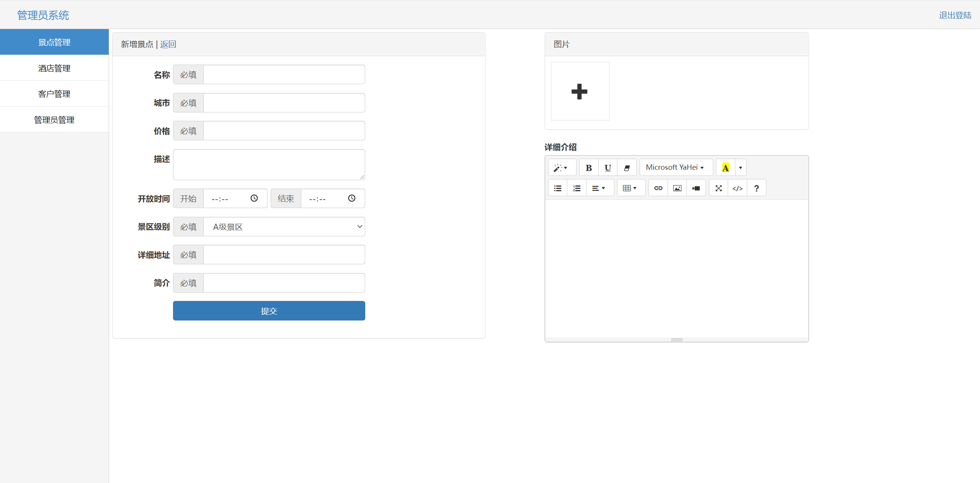Click the yellow highlighted A color button
Screen dimensions: 980x483
point(725,168)
